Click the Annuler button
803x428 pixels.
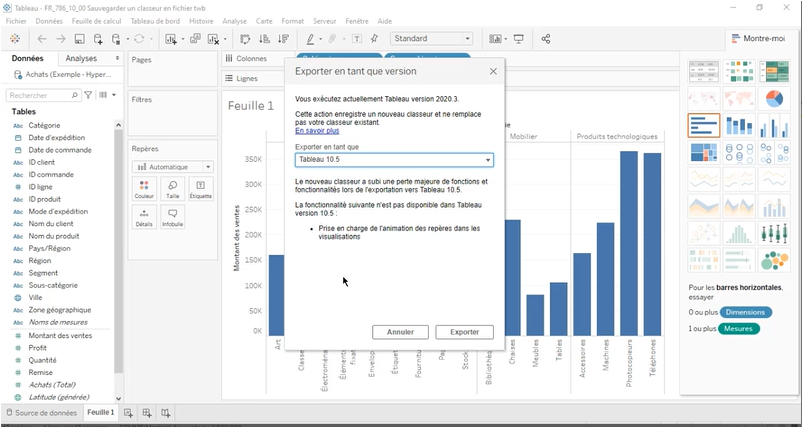(400, 332)
